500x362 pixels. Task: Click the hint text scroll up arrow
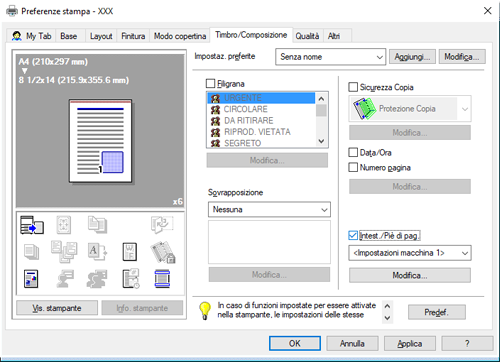(387, 306)
